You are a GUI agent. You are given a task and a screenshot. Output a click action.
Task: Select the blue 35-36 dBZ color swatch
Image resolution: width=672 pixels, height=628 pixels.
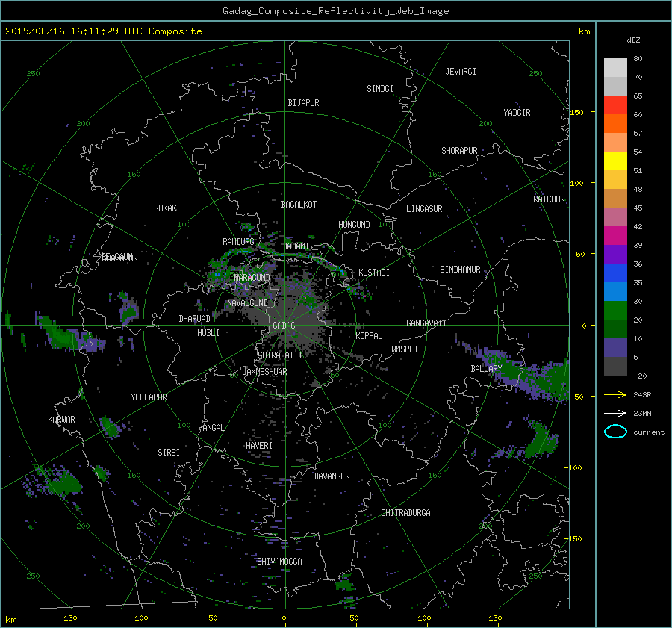pyautogui.click(x=615, y=273)
